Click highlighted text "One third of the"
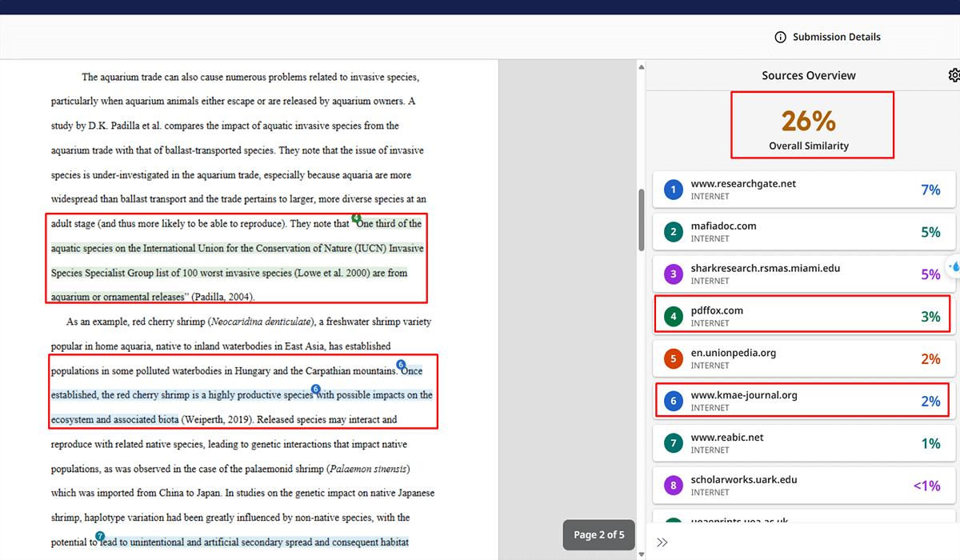 [390, 224]
